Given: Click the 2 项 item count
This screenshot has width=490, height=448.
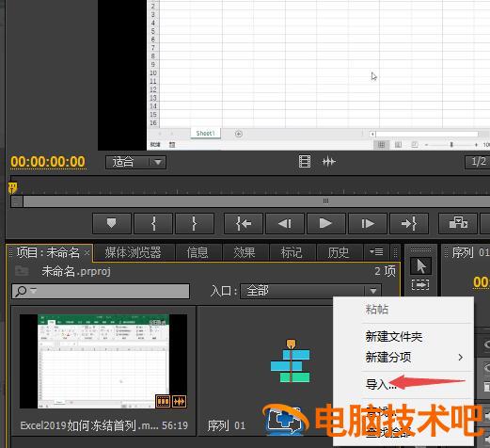Looking at the screenshot, I should click(x=385, y=271).
